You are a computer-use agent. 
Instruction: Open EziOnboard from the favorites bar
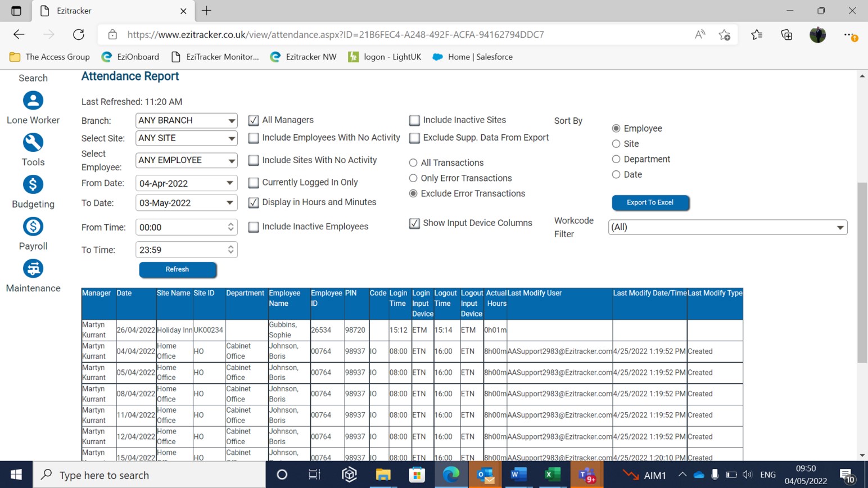tap(130, 56)
